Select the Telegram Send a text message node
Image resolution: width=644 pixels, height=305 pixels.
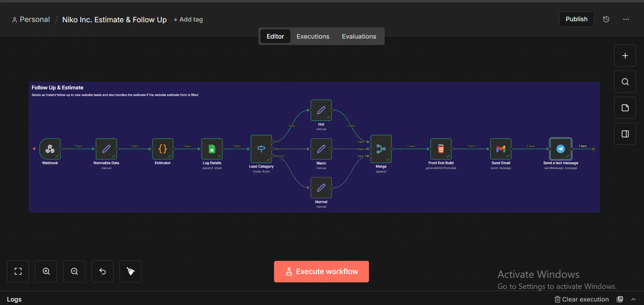[561, 149]
